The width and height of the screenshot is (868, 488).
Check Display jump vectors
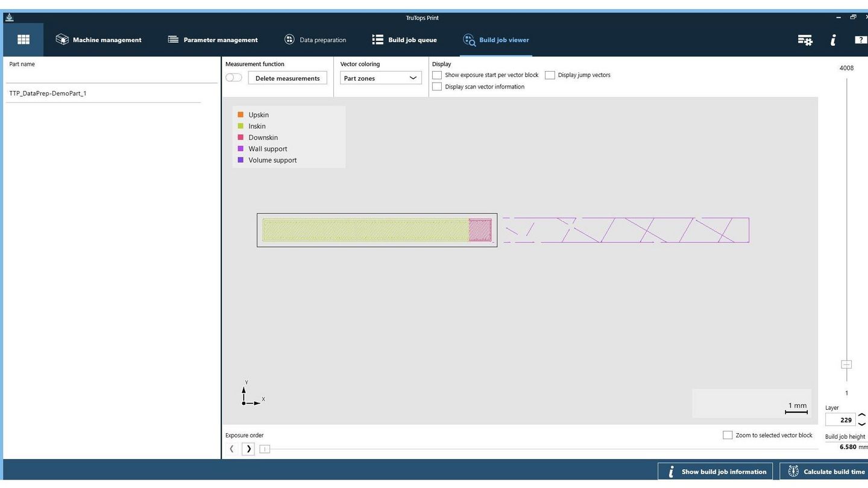pos(550,75)
